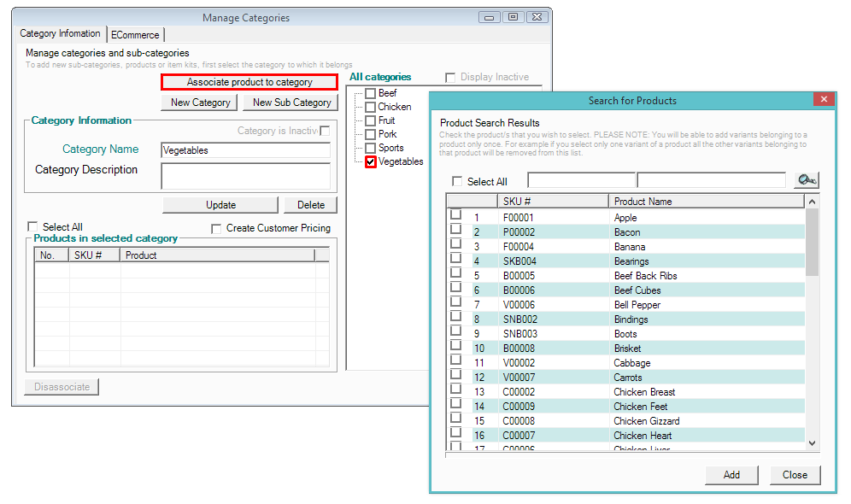
Task: Sort by Product Name column header
Action: [x=707, y=202]
